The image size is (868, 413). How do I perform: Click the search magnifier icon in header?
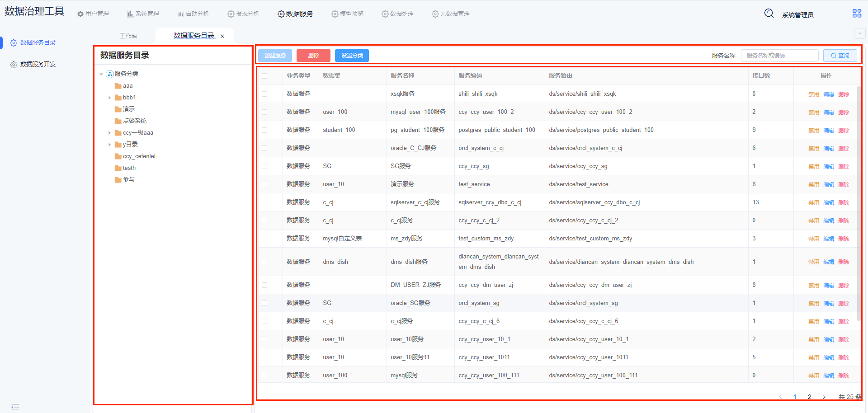(769, 13)
